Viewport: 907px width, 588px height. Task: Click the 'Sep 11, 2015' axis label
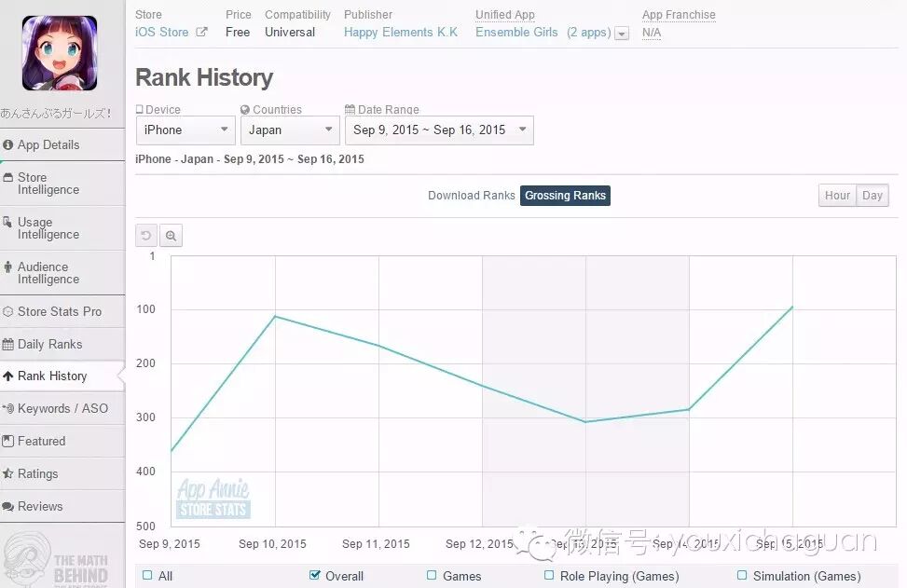(x=376, y=544)
